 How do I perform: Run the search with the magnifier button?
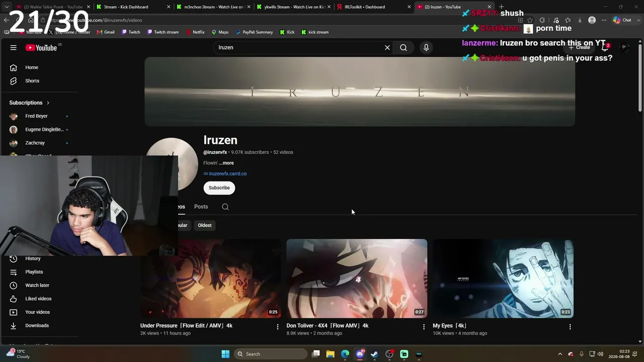[x=404, y=47]
